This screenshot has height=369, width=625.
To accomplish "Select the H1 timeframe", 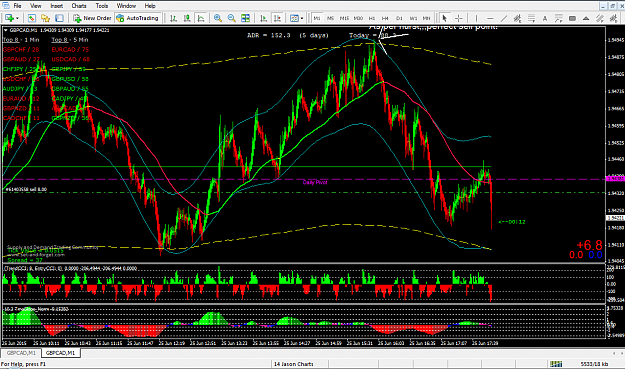I will [x=372, y=18].
